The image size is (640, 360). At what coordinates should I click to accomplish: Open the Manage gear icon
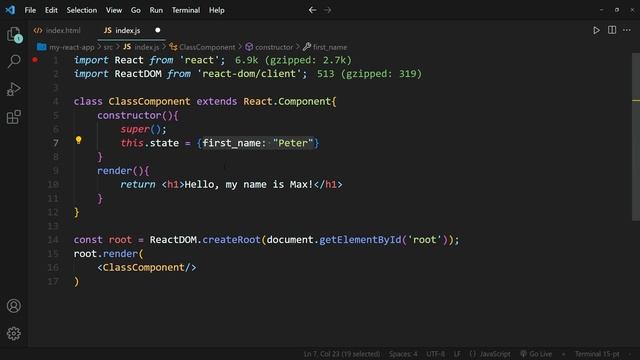point(13,333)
